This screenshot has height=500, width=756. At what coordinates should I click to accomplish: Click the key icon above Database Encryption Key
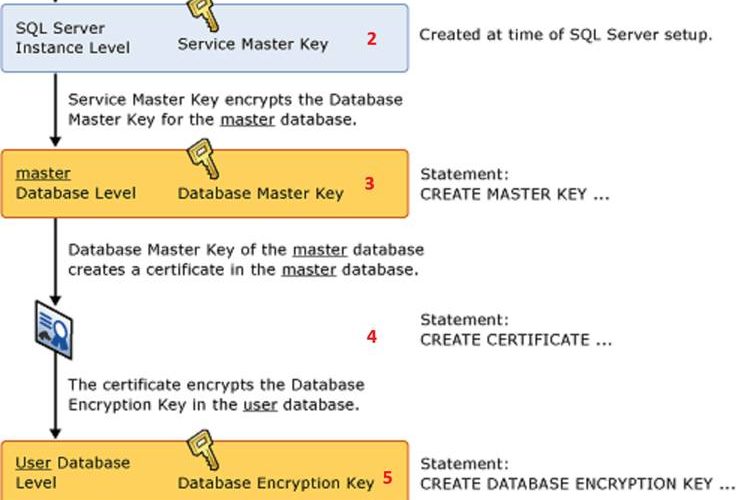(203, 449)
